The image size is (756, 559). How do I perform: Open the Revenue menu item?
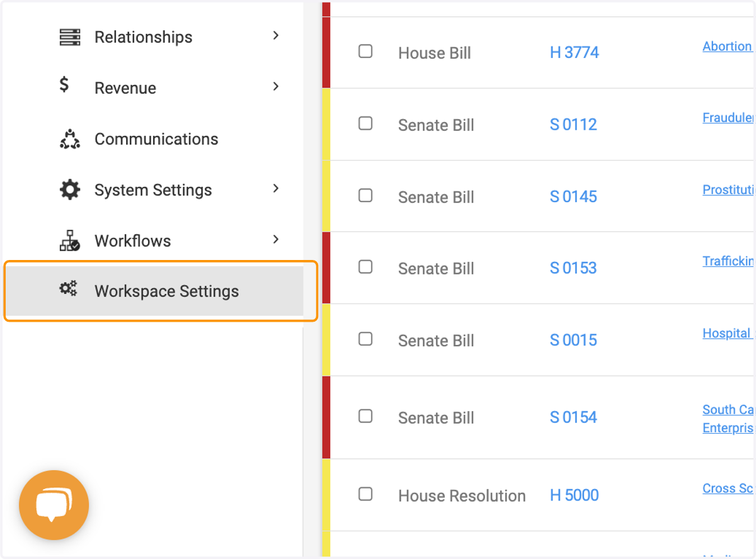point(125,88)
